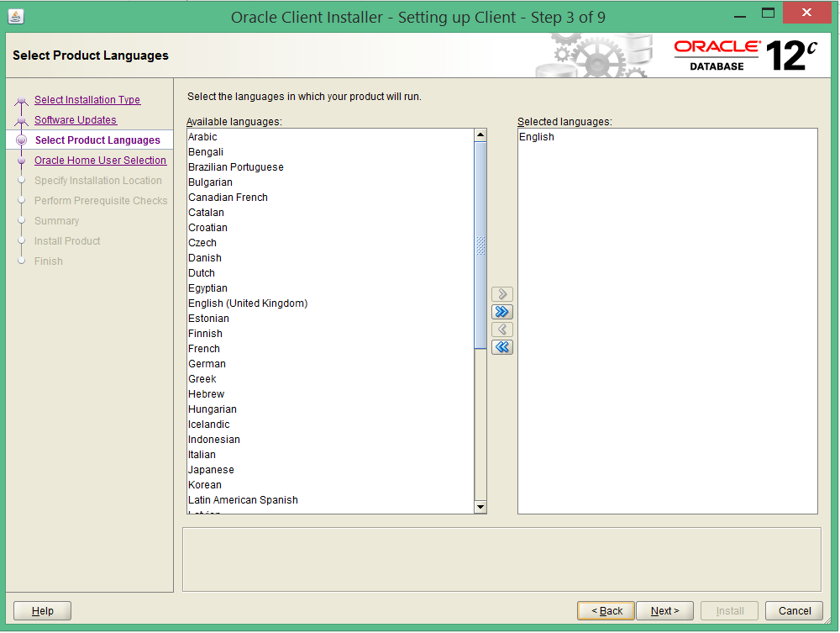Select English in Selected languages list
Image resolution: width=840 pixels, height=633 pixels.
(668, 137)
